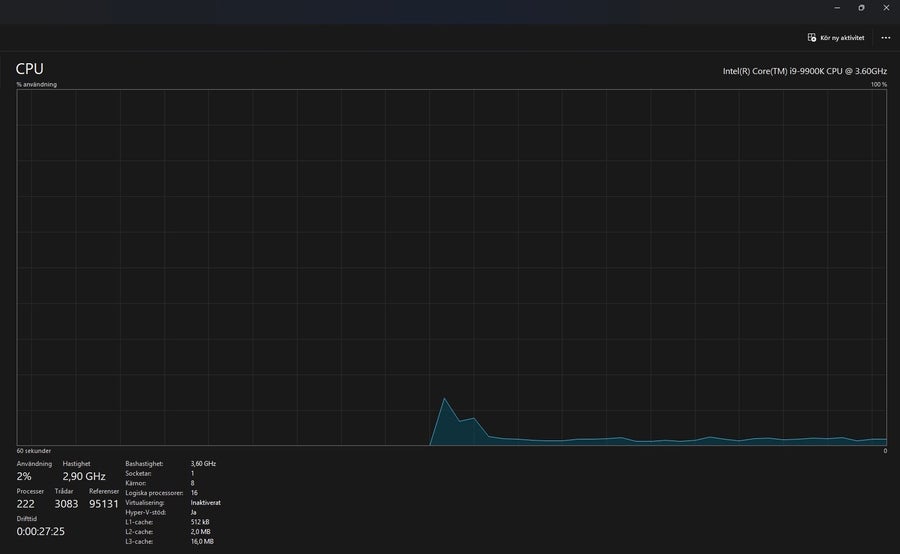
Task: Click the 'Socketar:' label
Action: click(138, 473)
